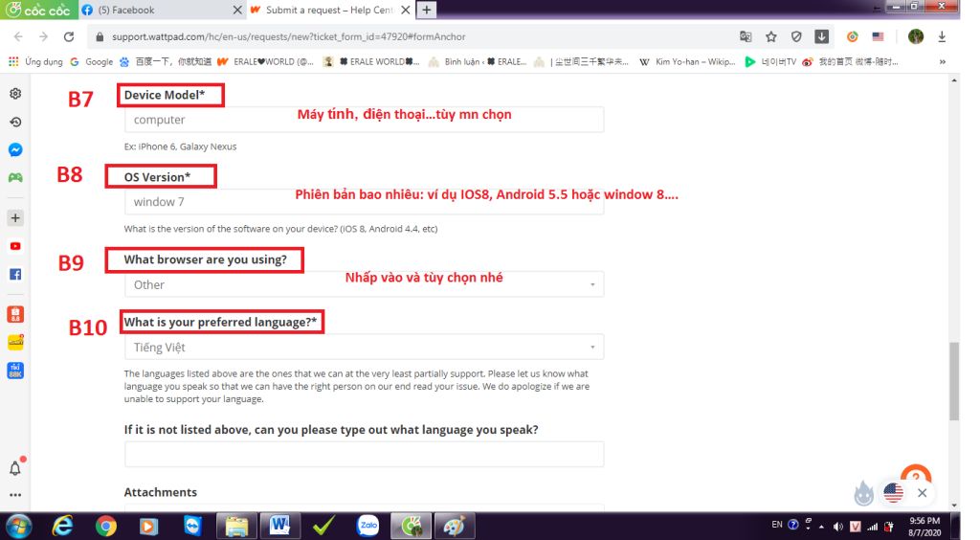This screenshot has width=980, height=540.
Task: Click the sidebar settings gear icon
Action: point(15,94)
